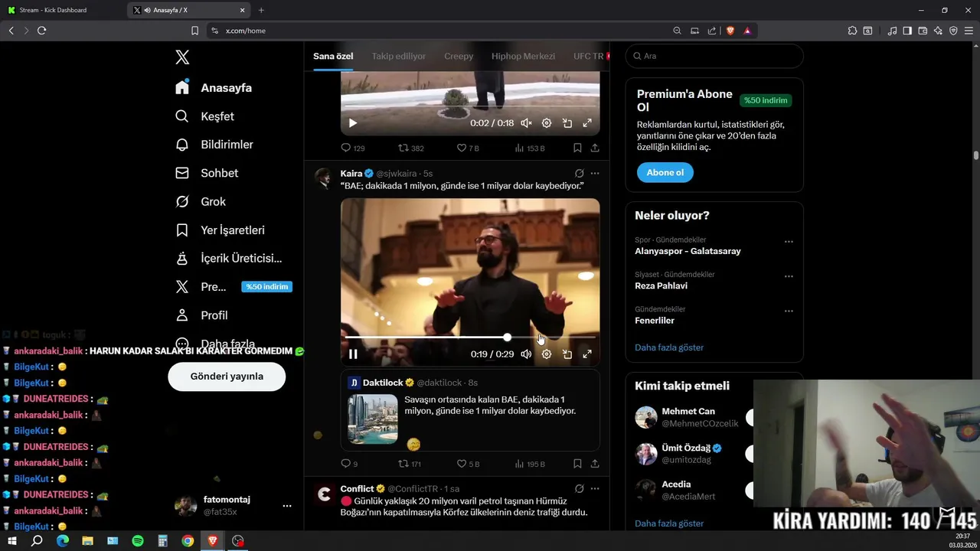980x551 pixels.
Task: Repost the post with 382 reposts
Action: (411, 148)
